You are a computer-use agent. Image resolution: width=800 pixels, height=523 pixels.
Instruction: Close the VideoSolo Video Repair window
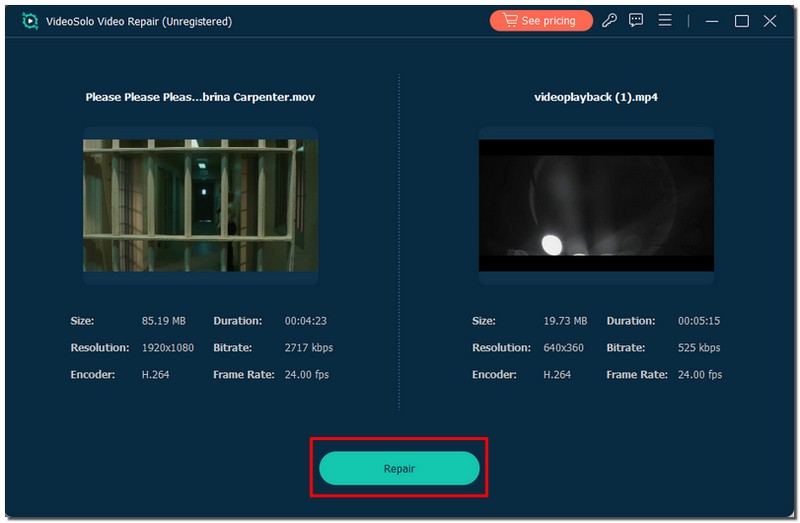pyautogui.click(x=770, y=21)
